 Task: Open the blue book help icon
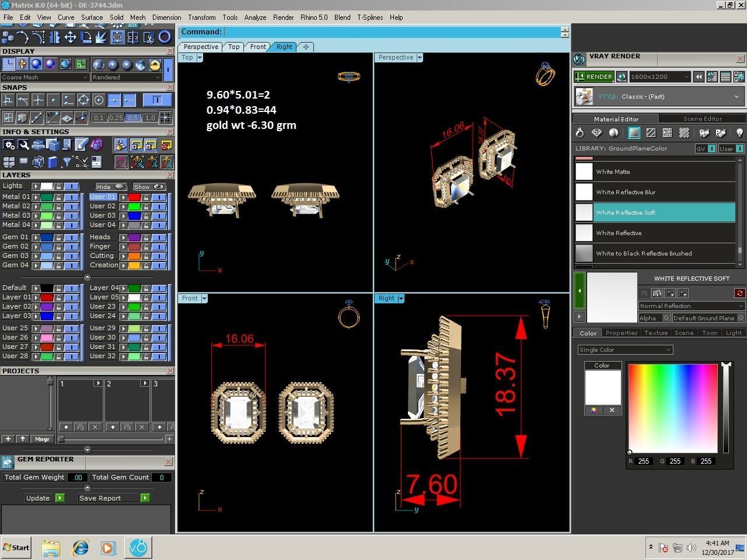point(53,162)
